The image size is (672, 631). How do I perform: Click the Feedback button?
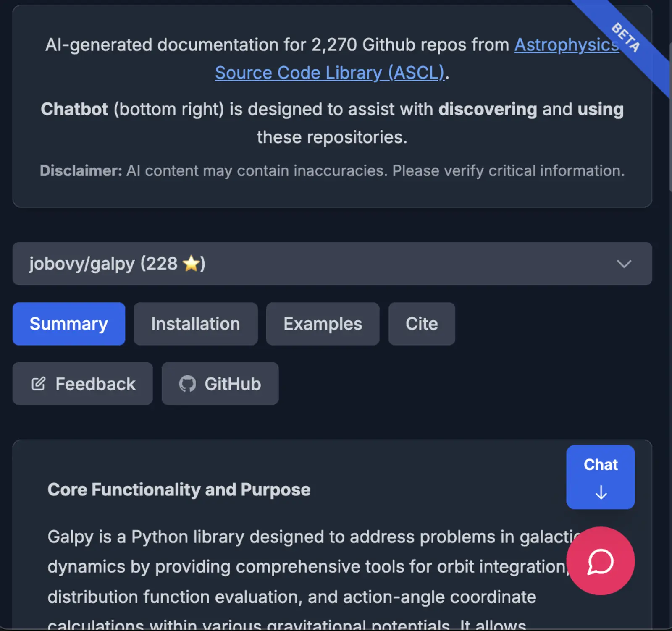click(82, 383)
